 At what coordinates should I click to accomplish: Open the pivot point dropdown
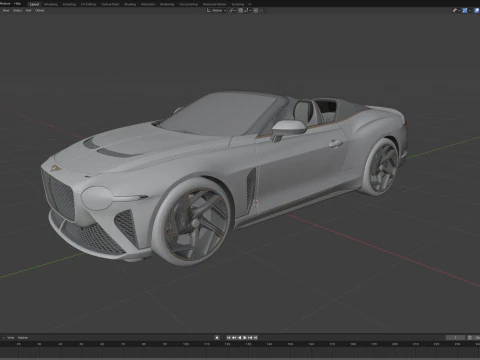pyautogui.click(x=232, y=10)
